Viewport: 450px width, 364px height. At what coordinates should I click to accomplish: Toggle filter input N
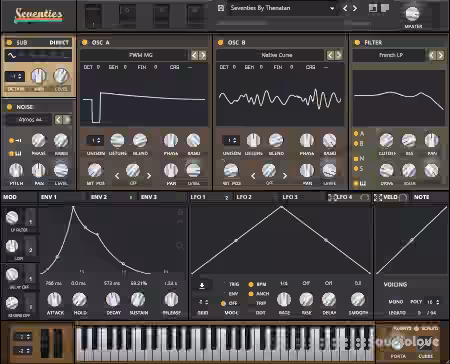point(356,159)
